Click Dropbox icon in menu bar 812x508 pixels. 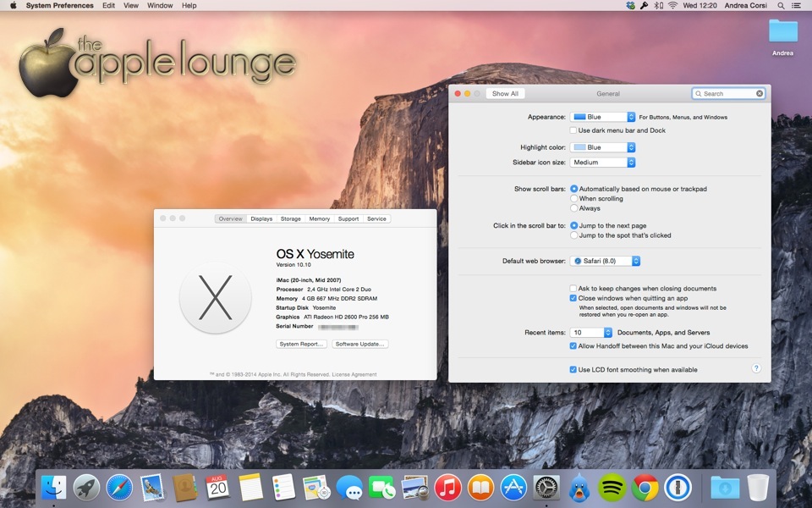[630, 5]
